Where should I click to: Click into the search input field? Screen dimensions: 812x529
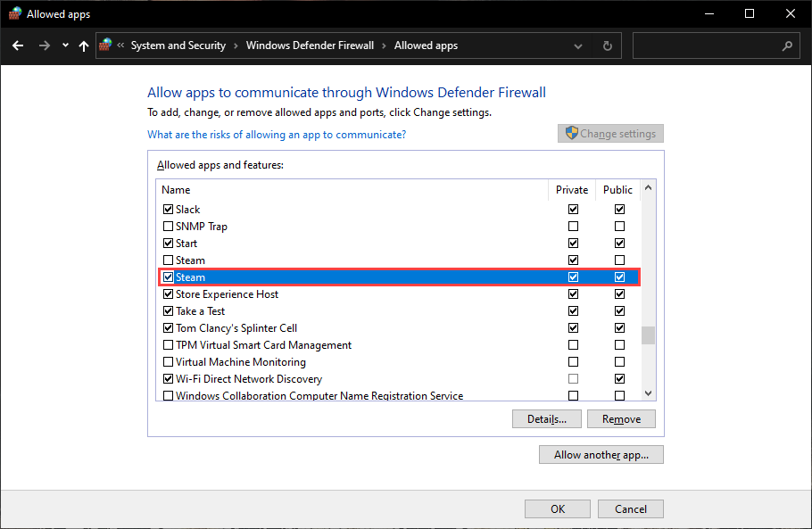tap(705, 45)
